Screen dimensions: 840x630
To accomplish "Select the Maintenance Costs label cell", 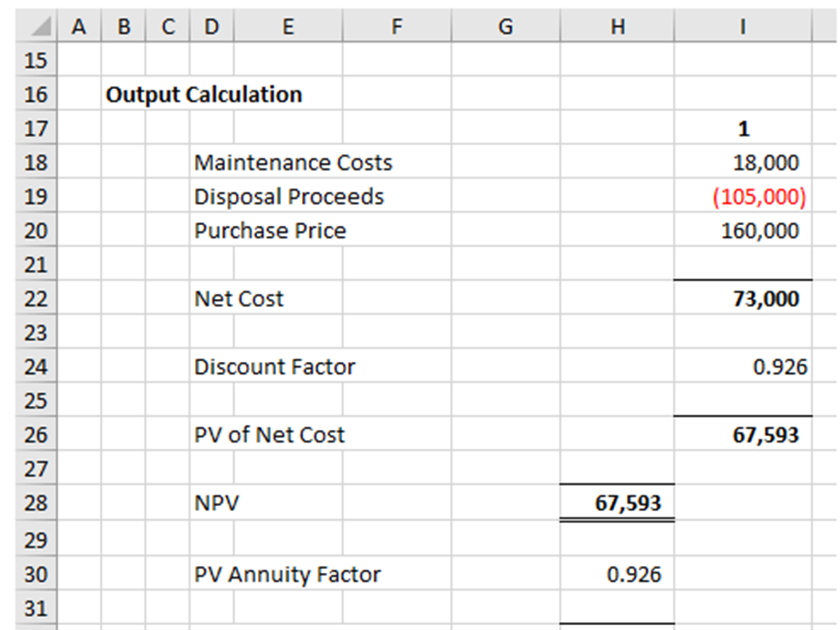I will pos(293,163).
